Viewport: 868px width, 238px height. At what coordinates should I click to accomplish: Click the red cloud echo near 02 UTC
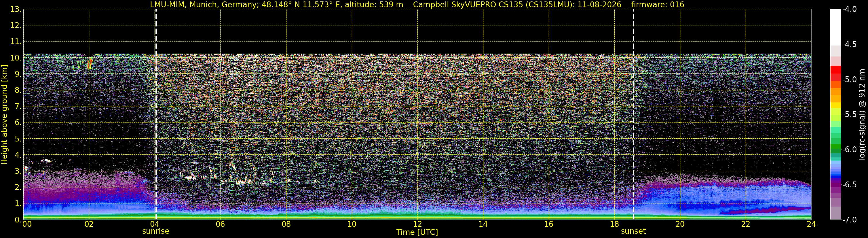click(x=89, y=63)
